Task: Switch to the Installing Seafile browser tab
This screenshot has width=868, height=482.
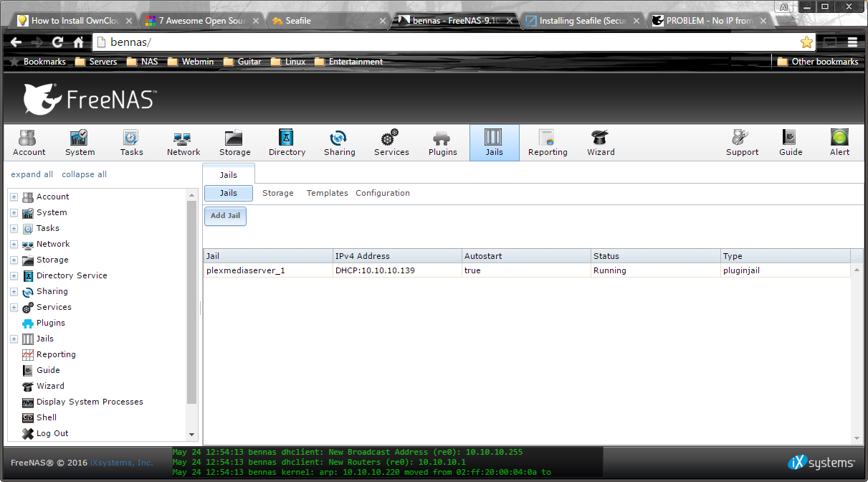Action: click(583, 21)
